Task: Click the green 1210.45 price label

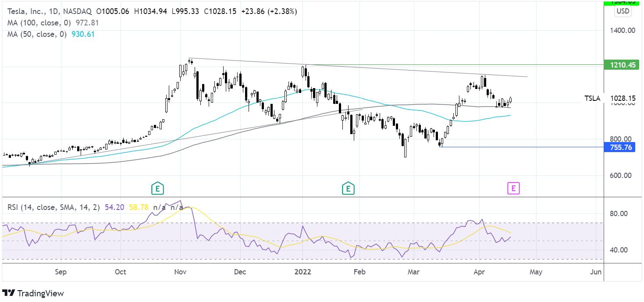Action: point(621,65)
